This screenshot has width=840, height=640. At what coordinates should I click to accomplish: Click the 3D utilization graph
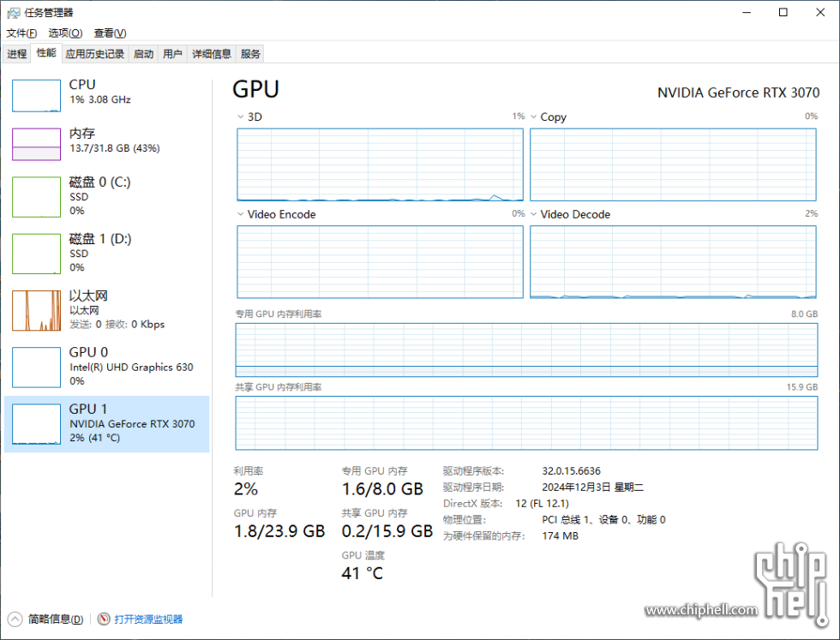click(380, 165)
